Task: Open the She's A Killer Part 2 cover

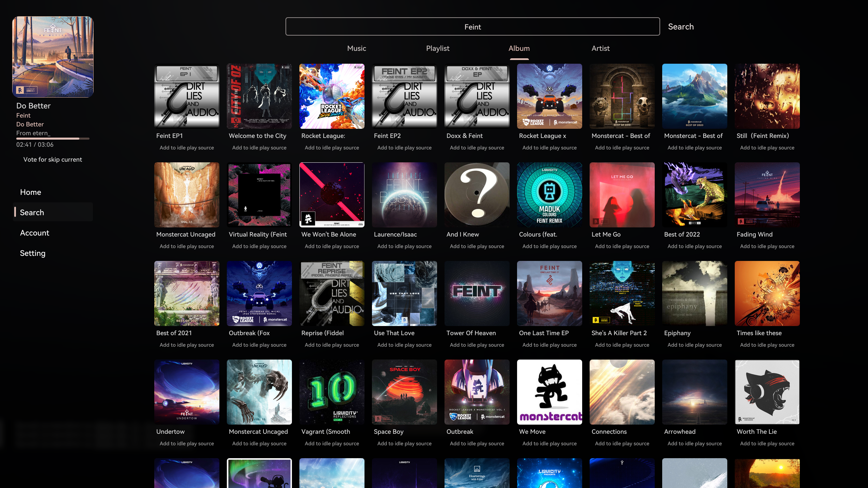Action: pyautogui.click(x=622, y=293)
